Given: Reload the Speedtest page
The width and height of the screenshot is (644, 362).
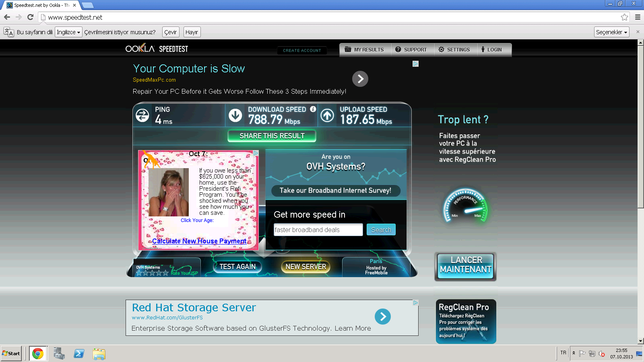Looking at the screenshot, I should [x=30, y=17].
